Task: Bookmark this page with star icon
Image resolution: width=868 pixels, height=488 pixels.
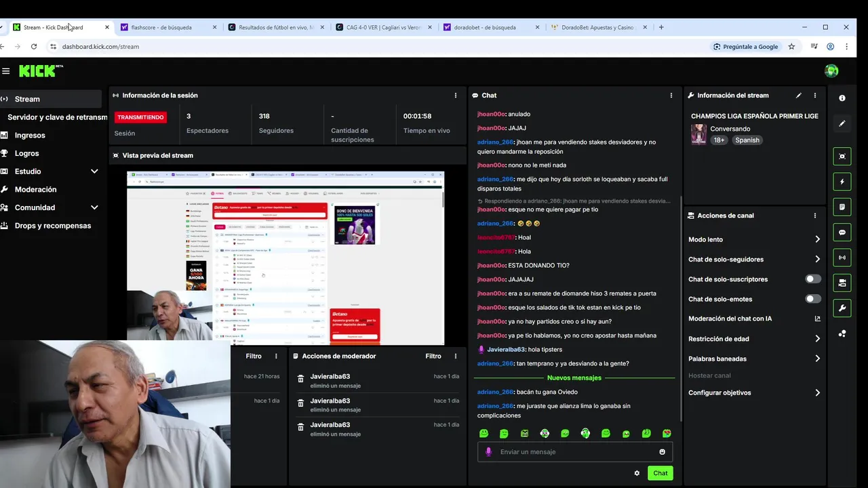Action: coord(791,47)
